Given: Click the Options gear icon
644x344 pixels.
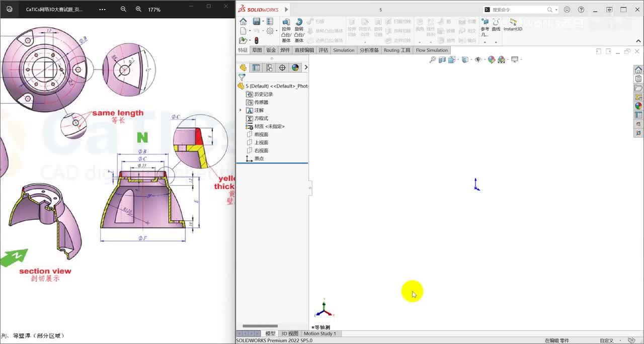Looking at the screenshot, I should [x=270, y=31].
